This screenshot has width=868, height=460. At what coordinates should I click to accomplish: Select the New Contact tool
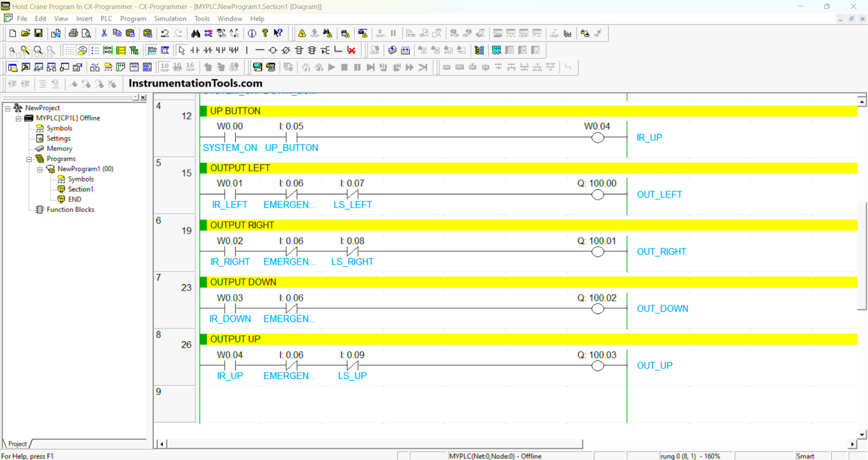pyautogui.click(x=195, y=50)
